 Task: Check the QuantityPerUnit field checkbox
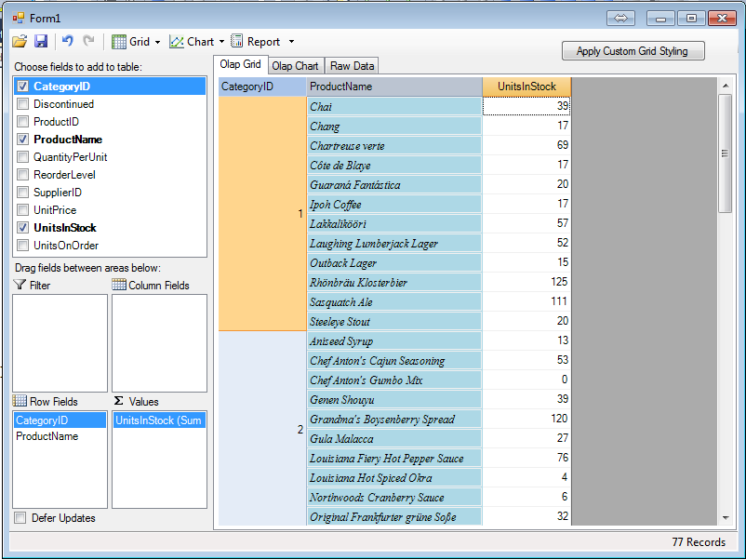22,156
